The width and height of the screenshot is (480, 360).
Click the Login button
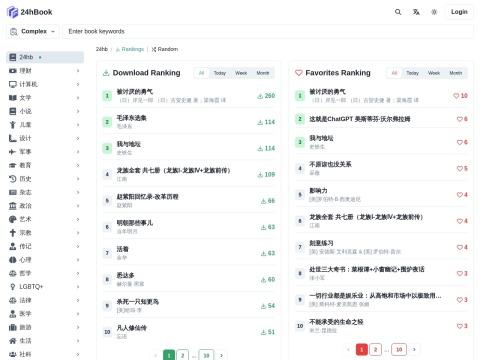coord(459,12)
